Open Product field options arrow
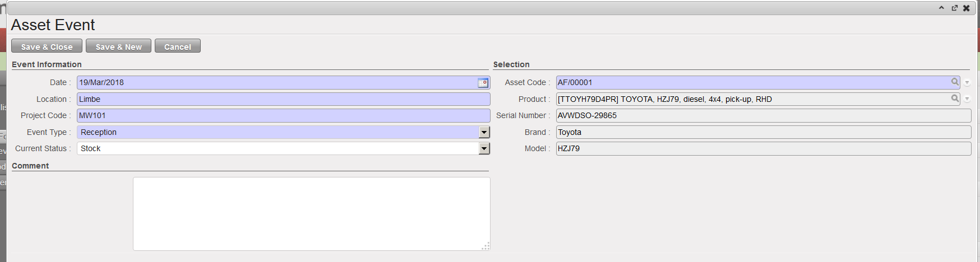 pyautogui.click(x=967, y=99)
